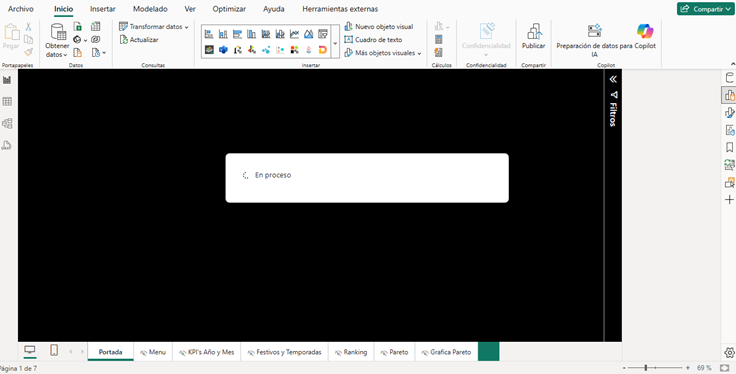736x374 pixels.
Task: Click the Publicar button
Action: pos(534,37)
